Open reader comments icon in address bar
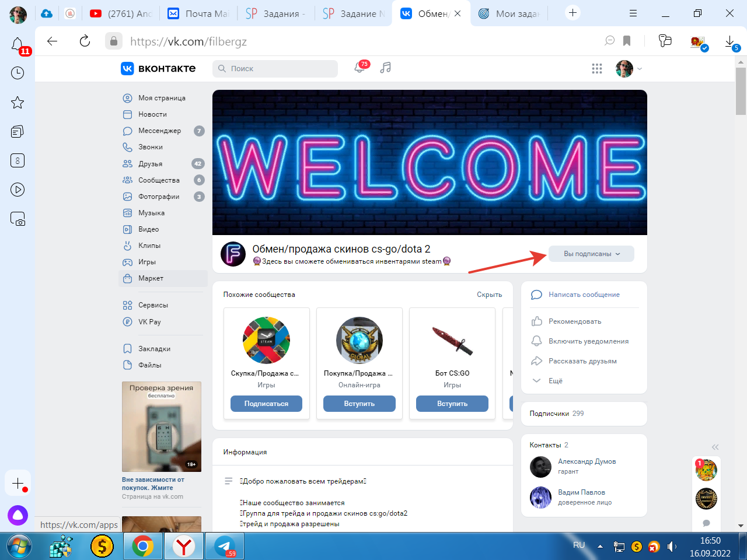Viewport: 747px width, 560px height. (x=609, y=41)
